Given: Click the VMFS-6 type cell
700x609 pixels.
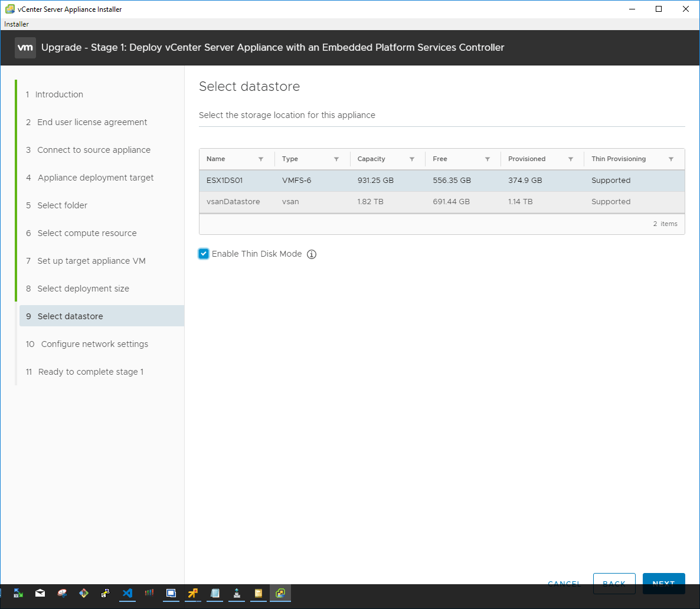Looking at the screenshot, I should pos(296,181).
